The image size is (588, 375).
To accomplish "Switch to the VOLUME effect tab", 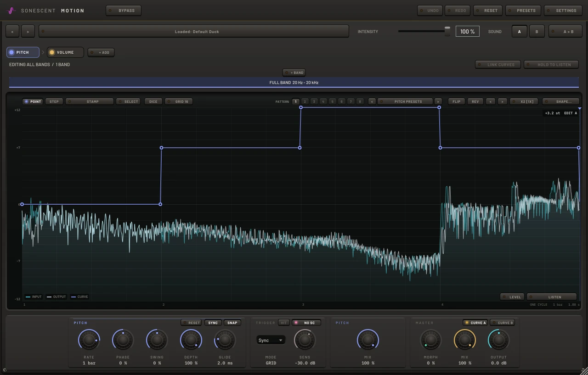I will pos(65,52).
